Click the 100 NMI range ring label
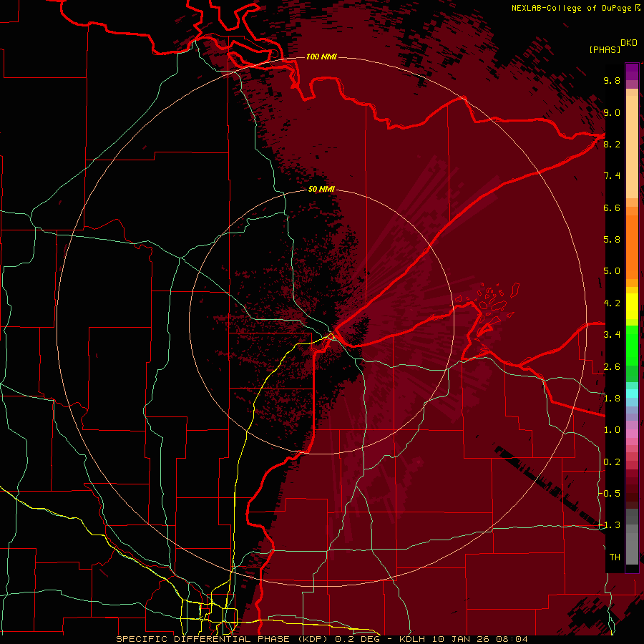The width and height of the screenshot is (644, 644). [x=321, y=57]
